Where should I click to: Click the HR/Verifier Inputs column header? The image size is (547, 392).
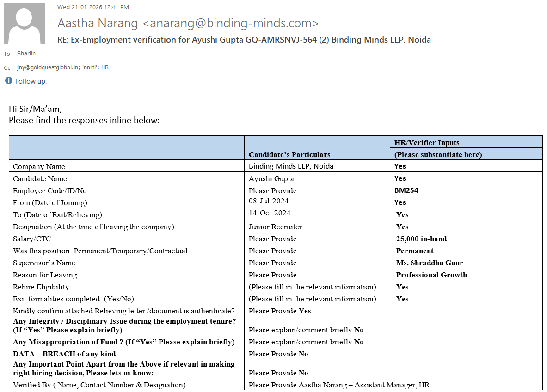point(427,143)
